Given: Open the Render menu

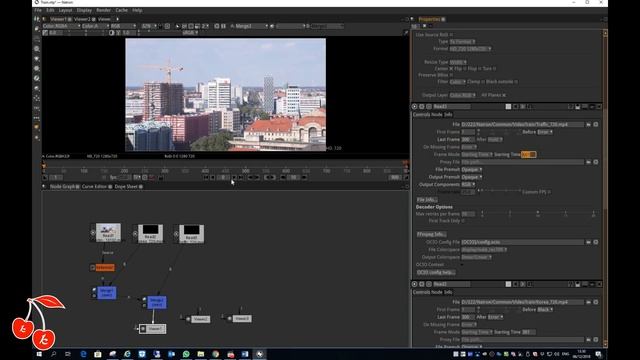Looking at the screenshot, I should [x=103, y=10].
